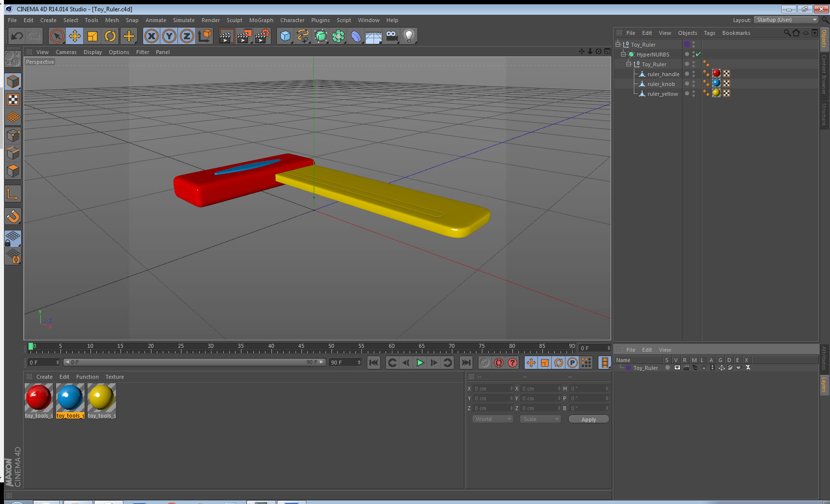Screen dimensions: 830x504
Task: Play the animation forward
Action: coord(420,363)
